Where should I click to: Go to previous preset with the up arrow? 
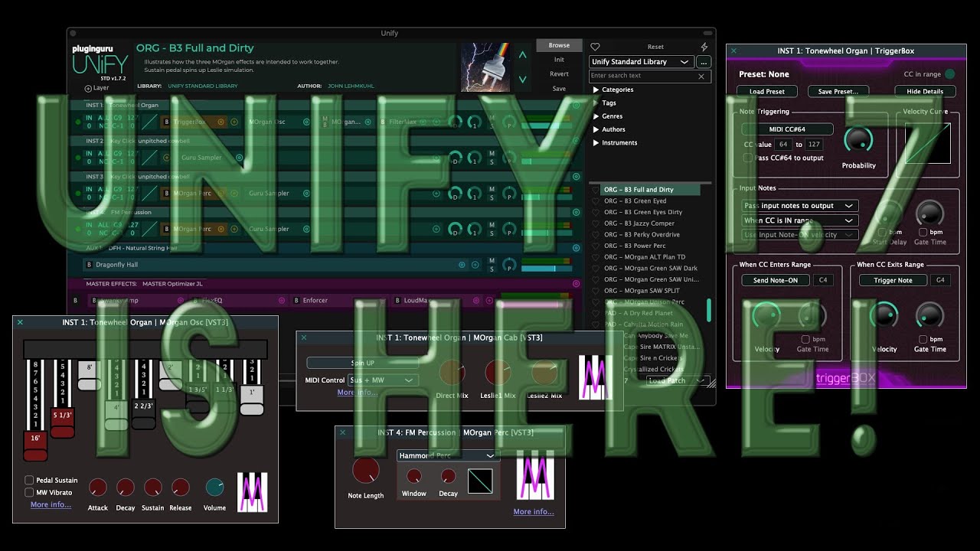click(x=523, y=55)
